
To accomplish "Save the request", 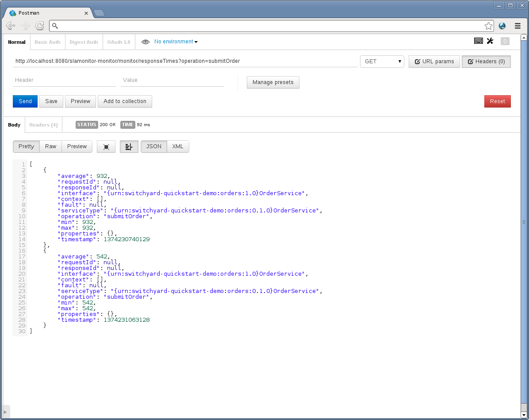I will [51, 101].
